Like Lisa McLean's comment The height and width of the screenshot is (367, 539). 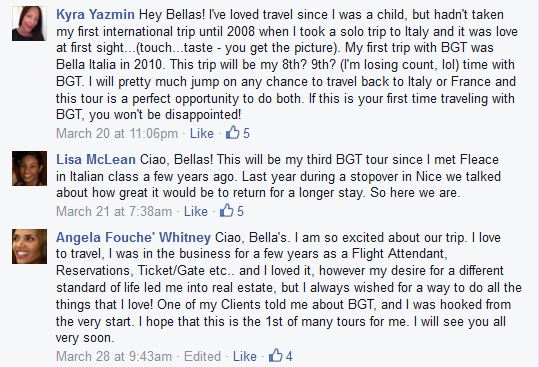click(x=196, y=211)
